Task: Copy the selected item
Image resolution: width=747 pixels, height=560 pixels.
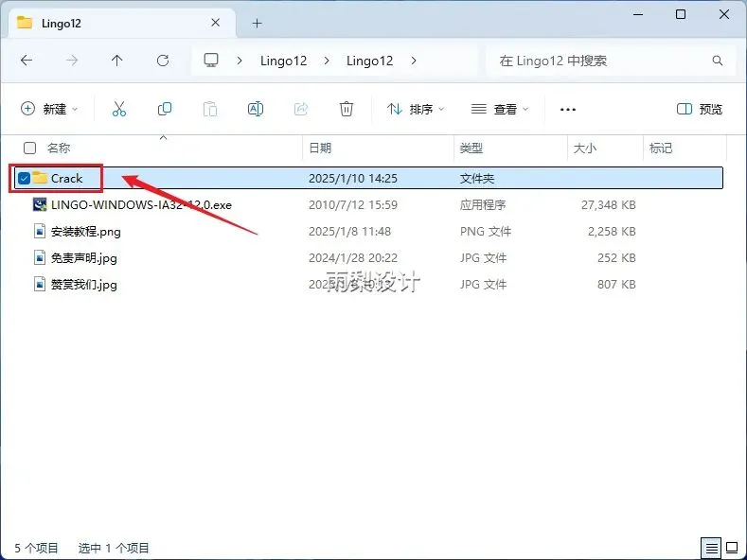Action: pos(165,109)
